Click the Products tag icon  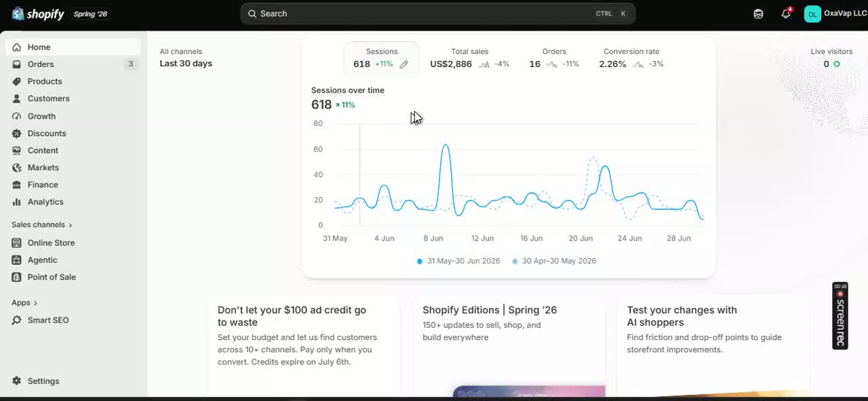(x=16, y=81)
